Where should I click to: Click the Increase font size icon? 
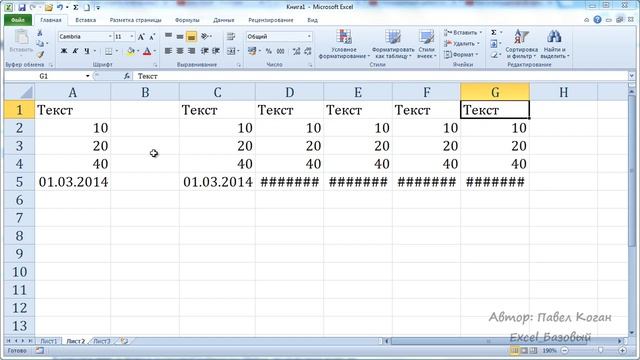pyautogui.click(x=141, y=37)
